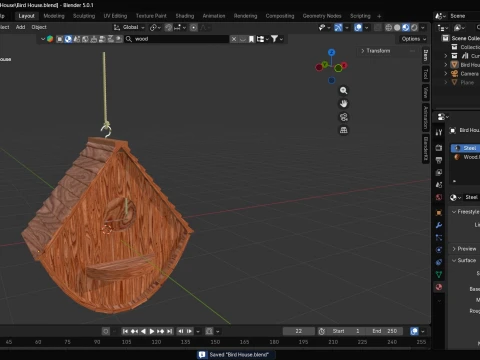Open the Tool properties tab icon
This screenshot has width=480, height=360.
point(439,132)
